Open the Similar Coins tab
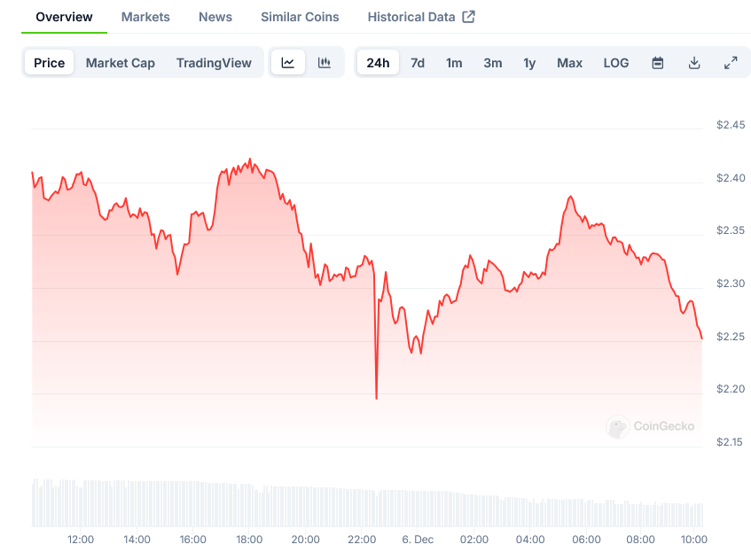 tap(300, 17)
